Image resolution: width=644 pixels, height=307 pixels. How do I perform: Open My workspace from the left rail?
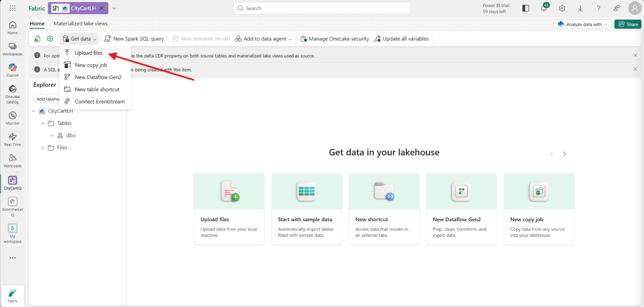click(x=13, y=234)
